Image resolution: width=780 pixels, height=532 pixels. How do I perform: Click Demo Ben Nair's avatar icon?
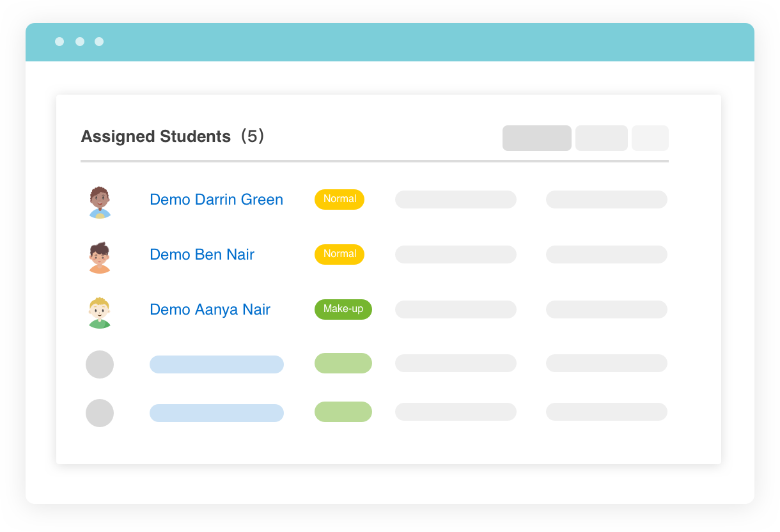pos(100,257)
